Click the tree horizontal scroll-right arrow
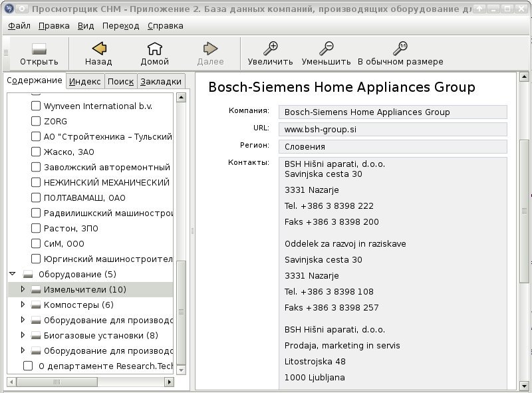Viewport: 532px width, 393px height. click(x=170, y=382)
